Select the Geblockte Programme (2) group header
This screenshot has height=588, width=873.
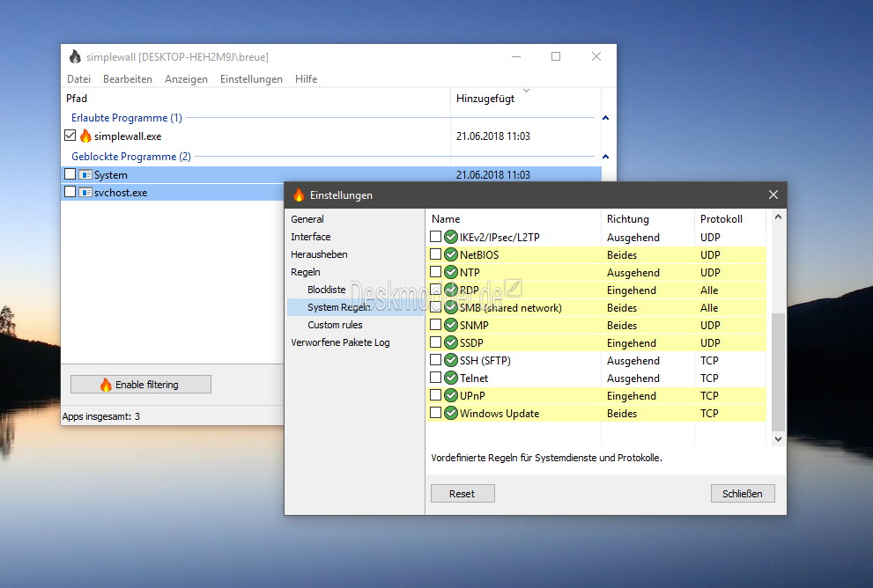coord(131,157)
